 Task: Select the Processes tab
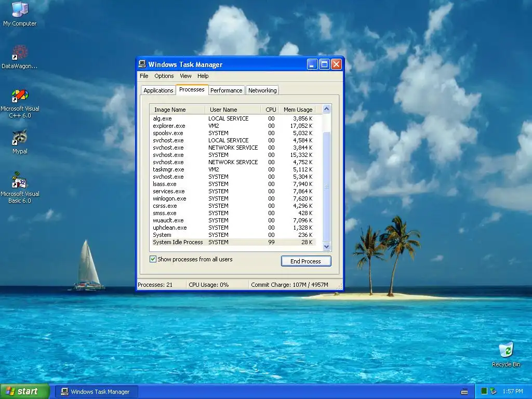(x=192, y=89)
